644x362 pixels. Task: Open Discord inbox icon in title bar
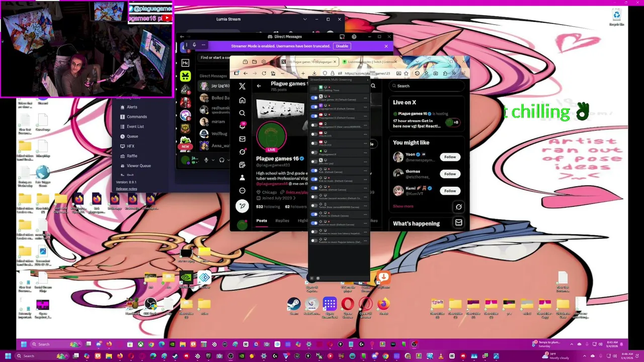(x=342, y=36)
